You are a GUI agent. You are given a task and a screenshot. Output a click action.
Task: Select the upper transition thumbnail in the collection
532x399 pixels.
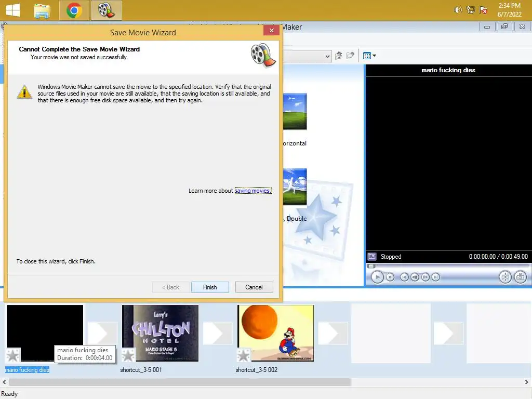[295, 111]
